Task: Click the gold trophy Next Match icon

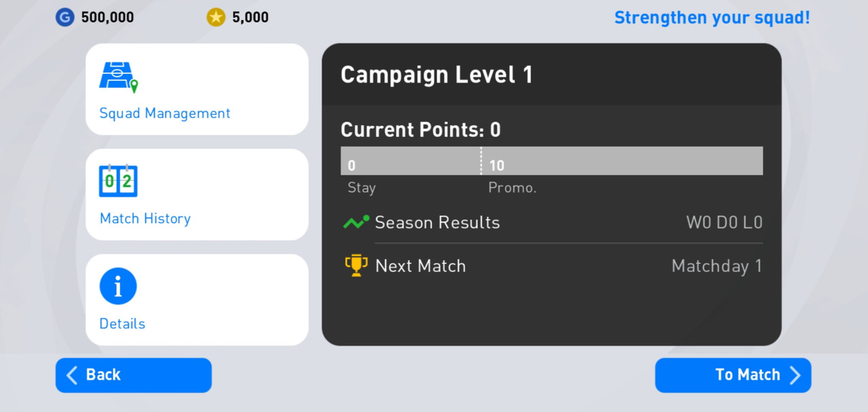Action: coord(356,265)
